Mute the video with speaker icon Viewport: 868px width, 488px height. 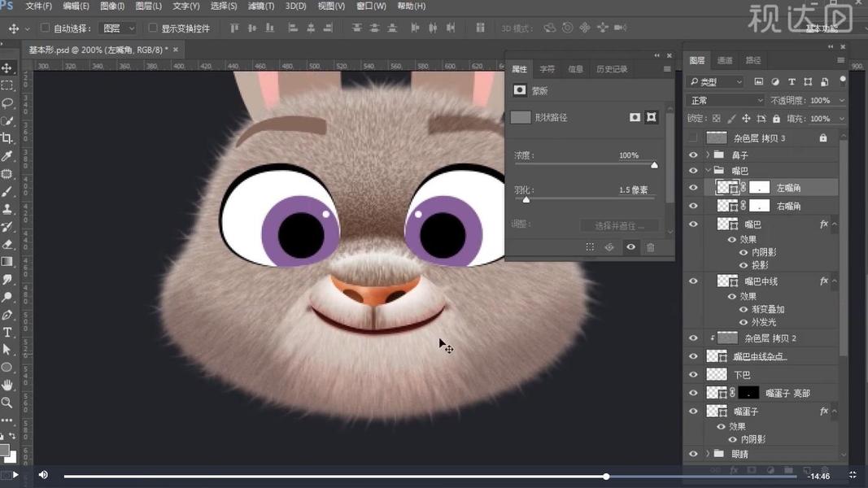click(43, 475)
